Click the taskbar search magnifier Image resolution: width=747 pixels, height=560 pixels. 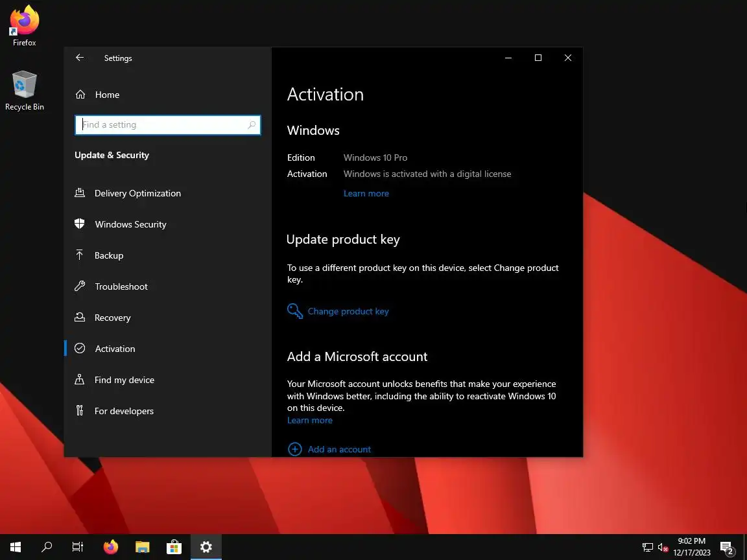[47, 547]
